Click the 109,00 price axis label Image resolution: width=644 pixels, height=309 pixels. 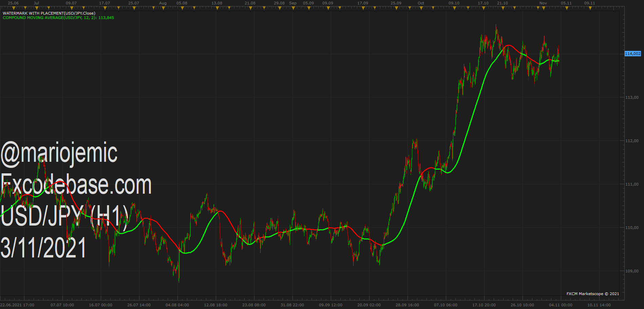pyautogui.click(x=632, y=271)
